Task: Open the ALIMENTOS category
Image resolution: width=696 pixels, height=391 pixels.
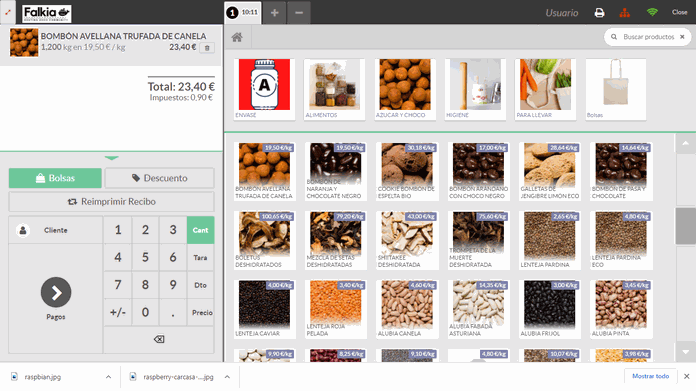Action: coord(334,89)
